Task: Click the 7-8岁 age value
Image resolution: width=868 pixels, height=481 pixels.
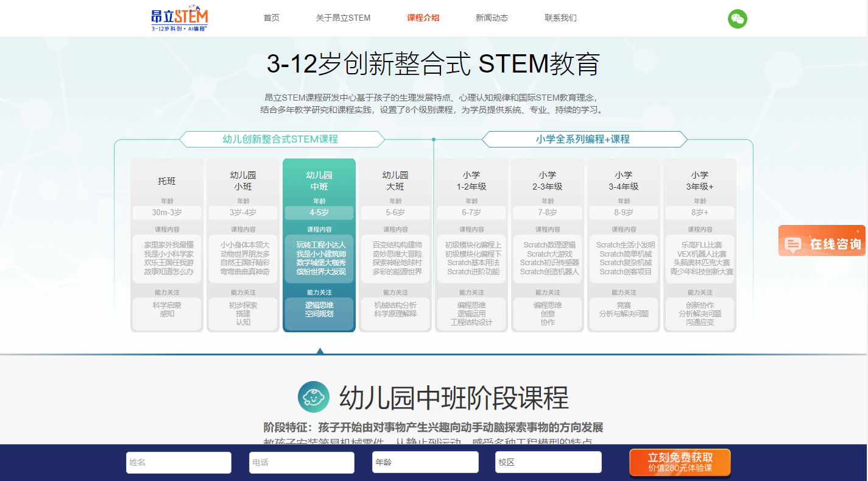Action: (x=548, y=213)
